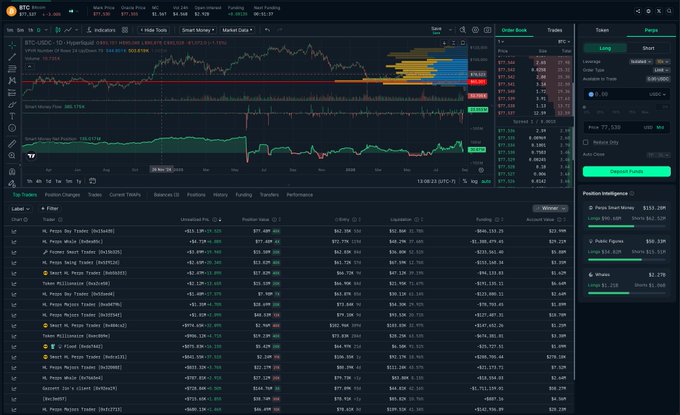
Task: Open the Position Changes tab
Action: (x=62, y=195)
